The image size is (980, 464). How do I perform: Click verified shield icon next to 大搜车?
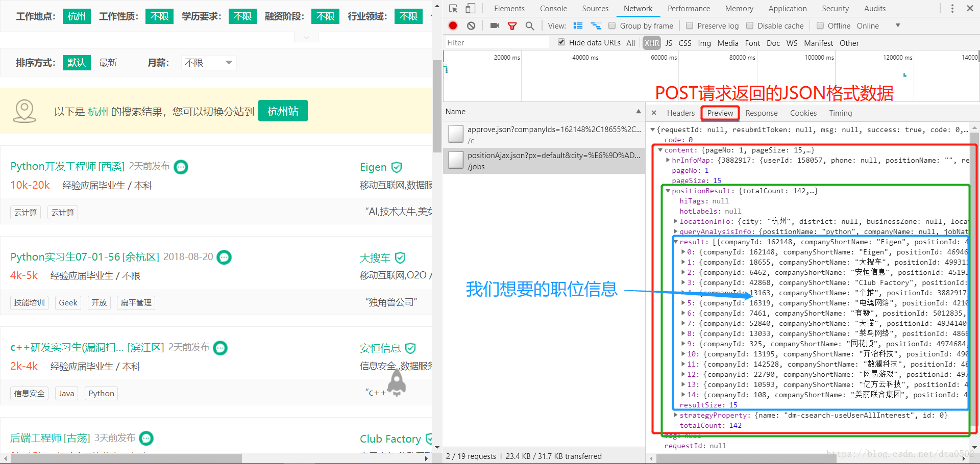click(400, 258)
